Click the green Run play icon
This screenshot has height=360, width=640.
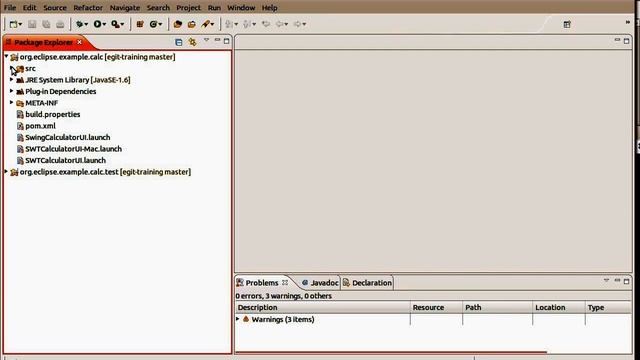tap(97, 24)
